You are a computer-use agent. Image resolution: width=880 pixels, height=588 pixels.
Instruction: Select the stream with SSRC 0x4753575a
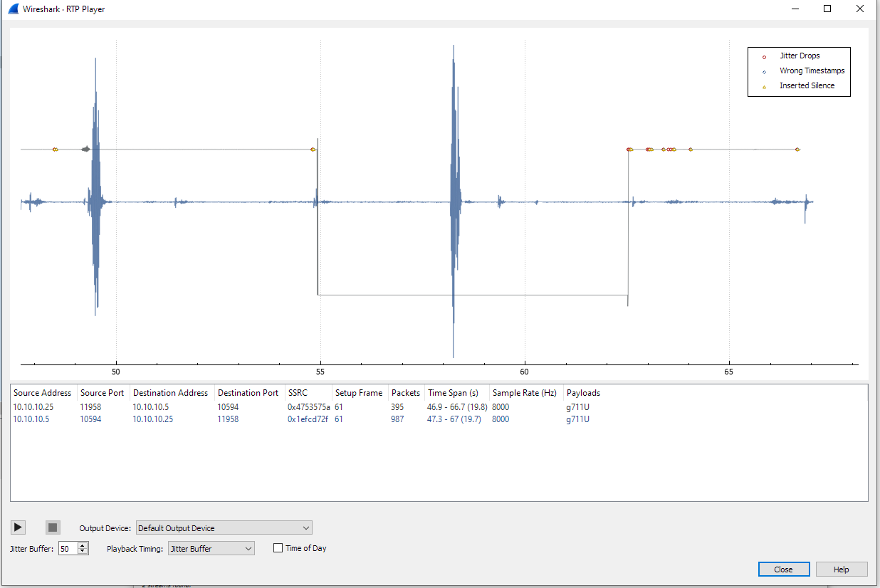[x=308, y=406]
